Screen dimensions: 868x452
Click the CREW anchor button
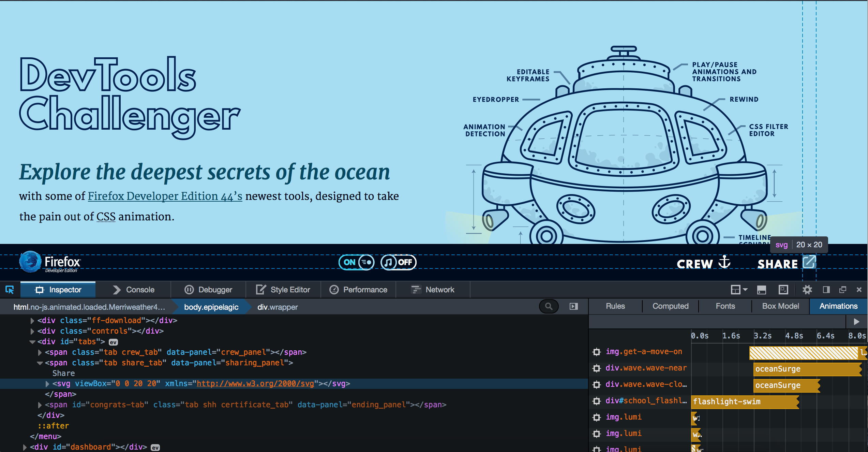(x=703, y=263)
